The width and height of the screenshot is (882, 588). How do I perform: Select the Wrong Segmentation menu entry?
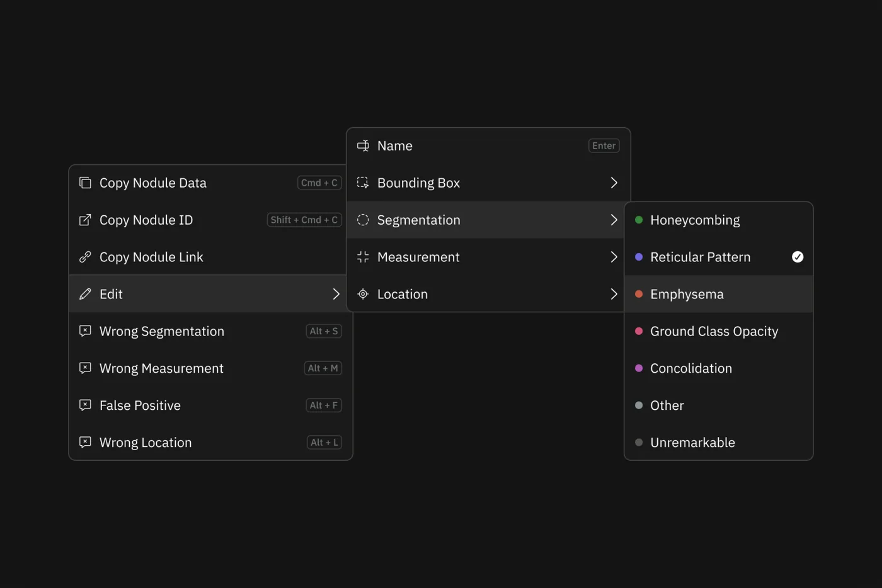click(210, 331)
